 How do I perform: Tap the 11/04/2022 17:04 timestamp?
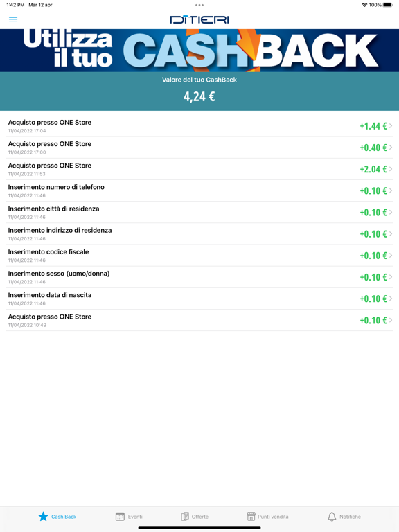coord(27,131)
